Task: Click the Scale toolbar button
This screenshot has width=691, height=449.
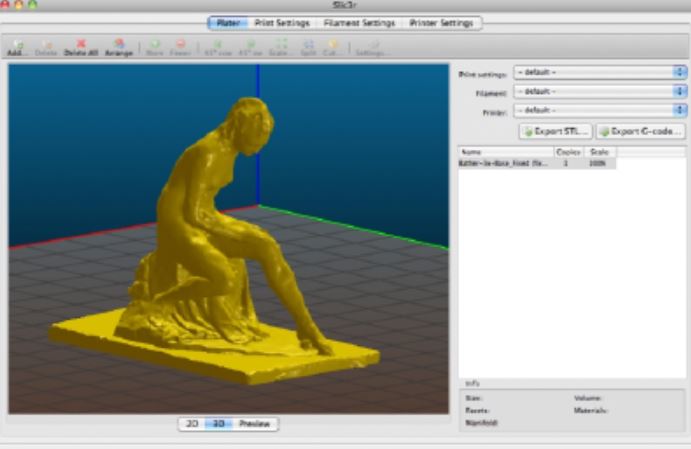Action: [x=280, y=48]
